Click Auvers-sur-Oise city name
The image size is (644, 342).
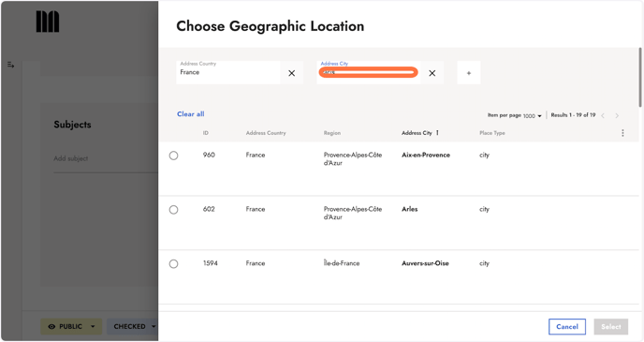point(425,263)
